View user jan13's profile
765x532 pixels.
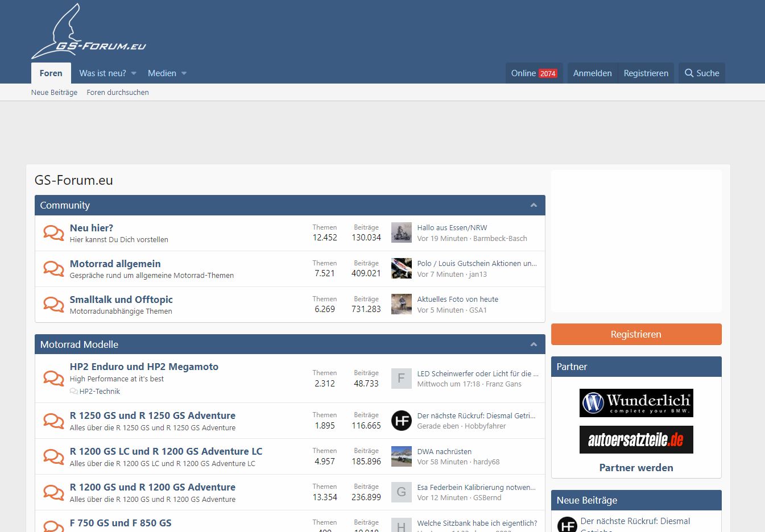(x=478, y=275)
